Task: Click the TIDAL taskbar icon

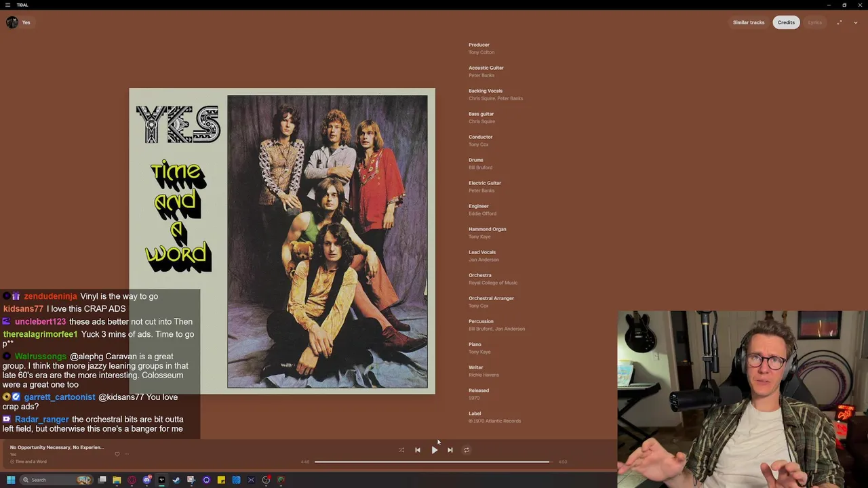Action: click(161, 480)
